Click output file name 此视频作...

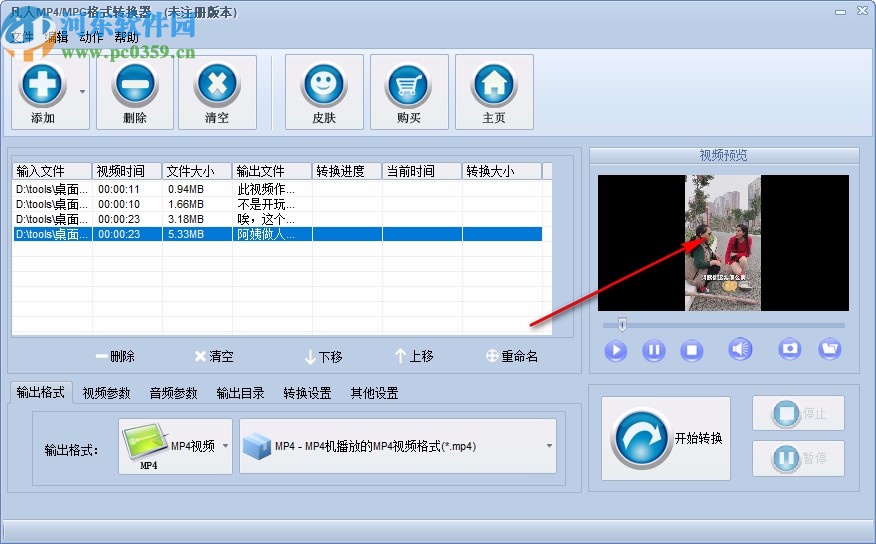point(266,189)
